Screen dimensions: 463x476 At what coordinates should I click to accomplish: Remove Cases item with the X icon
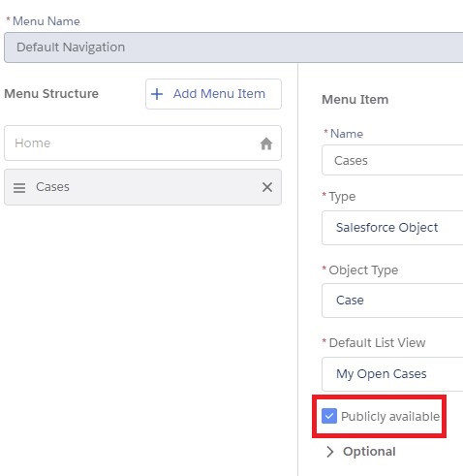(267, 187)
